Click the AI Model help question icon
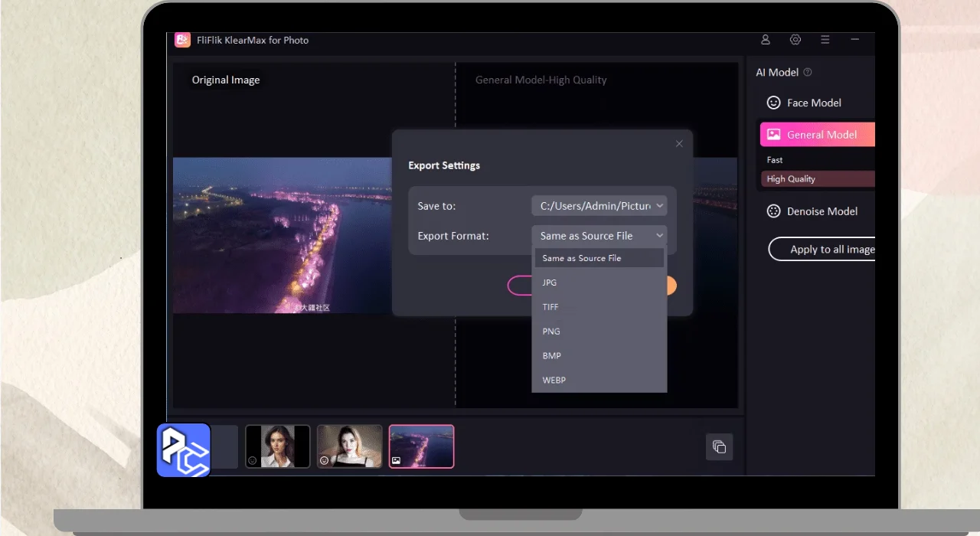 [x=808, y=73]
